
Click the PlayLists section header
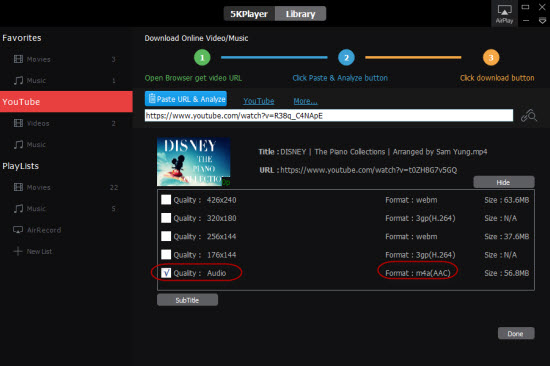pos(20,166)
